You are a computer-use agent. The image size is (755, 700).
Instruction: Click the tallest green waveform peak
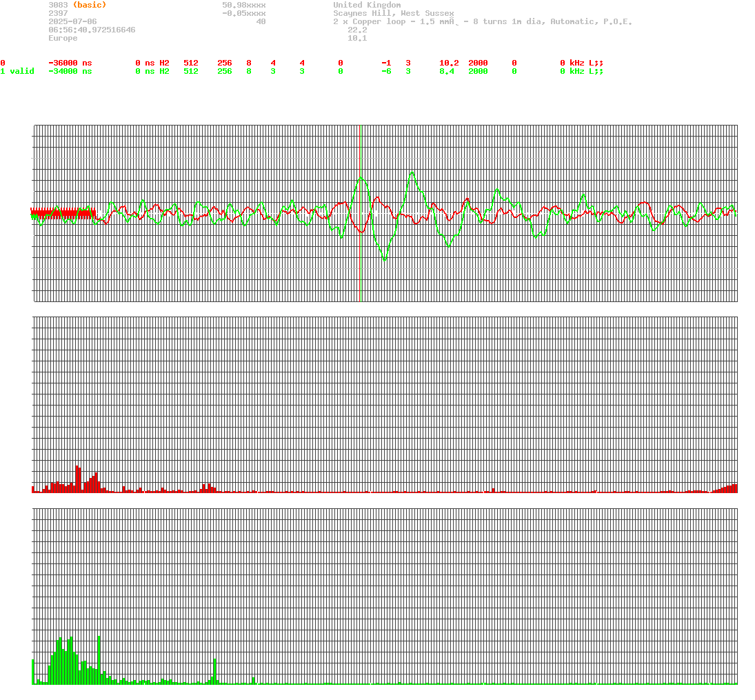(412, 172)
